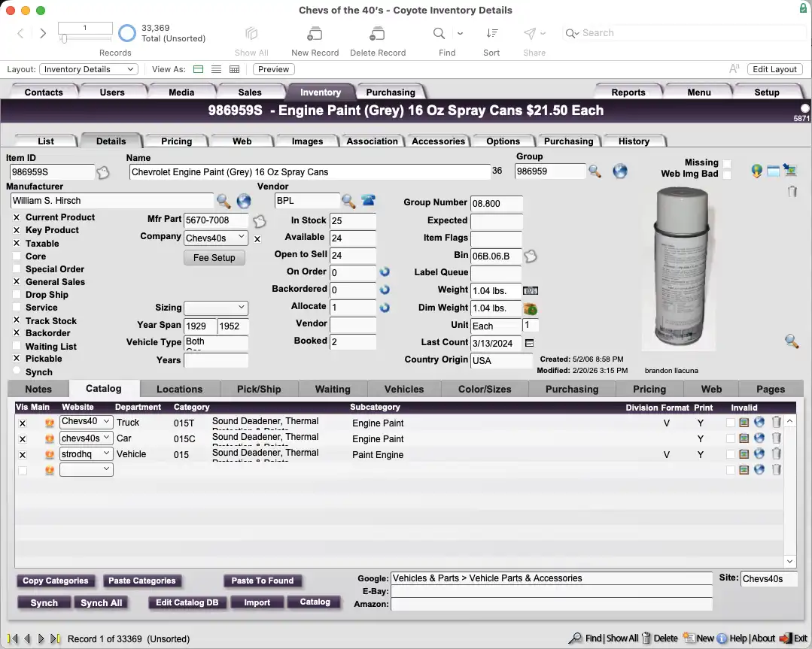Click the Paste To Found button
Image resolution: width=812 pixels, height=649 pixels.
[263, 581]
